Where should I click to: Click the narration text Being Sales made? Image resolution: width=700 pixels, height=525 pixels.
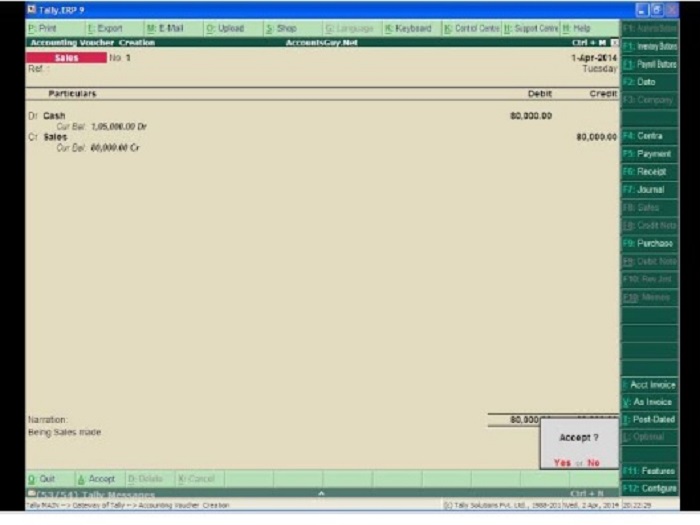(65, 432)
